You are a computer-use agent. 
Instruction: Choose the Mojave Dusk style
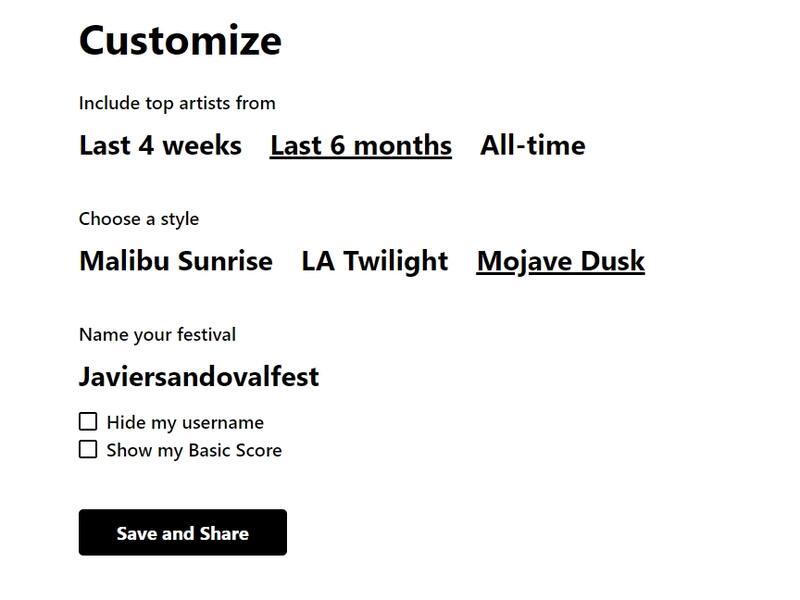tap(560, 262)
